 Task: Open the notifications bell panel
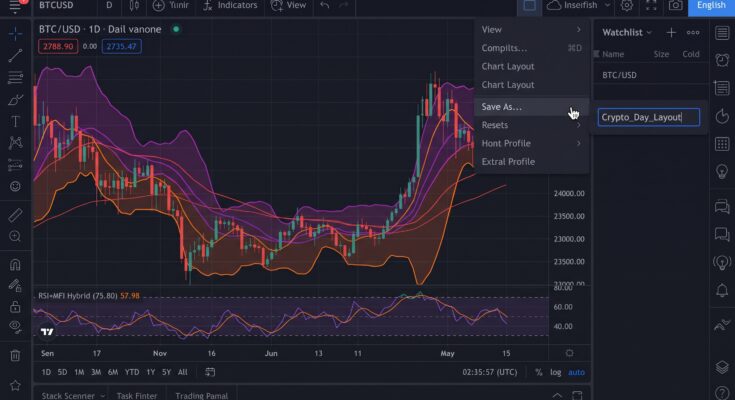click(x=722, y=291)
